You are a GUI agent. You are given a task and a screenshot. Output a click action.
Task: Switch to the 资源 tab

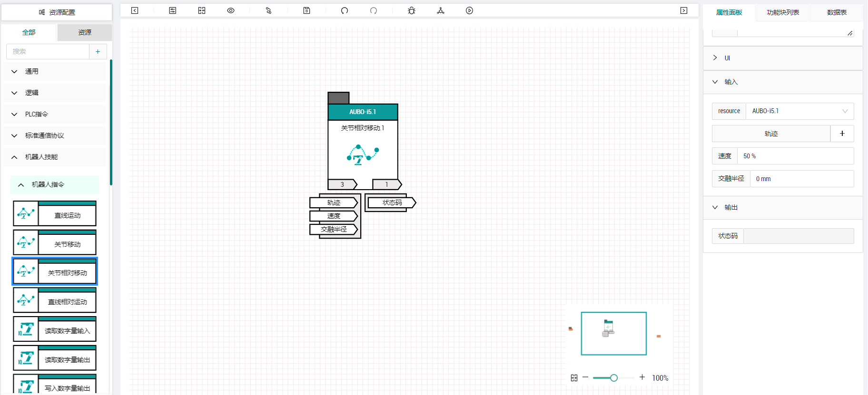click(85, 32)
